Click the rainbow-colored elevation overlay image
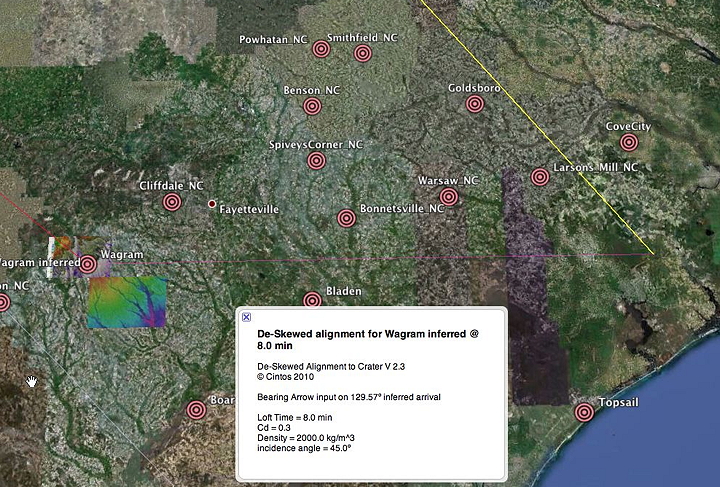The image size is (720, 487). click(125, 302)
